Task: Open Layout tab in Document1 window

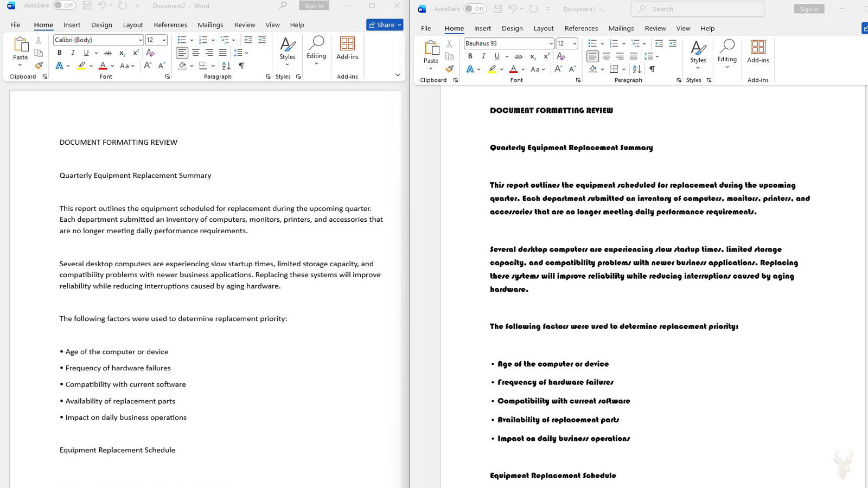Action: pos(544,28)
